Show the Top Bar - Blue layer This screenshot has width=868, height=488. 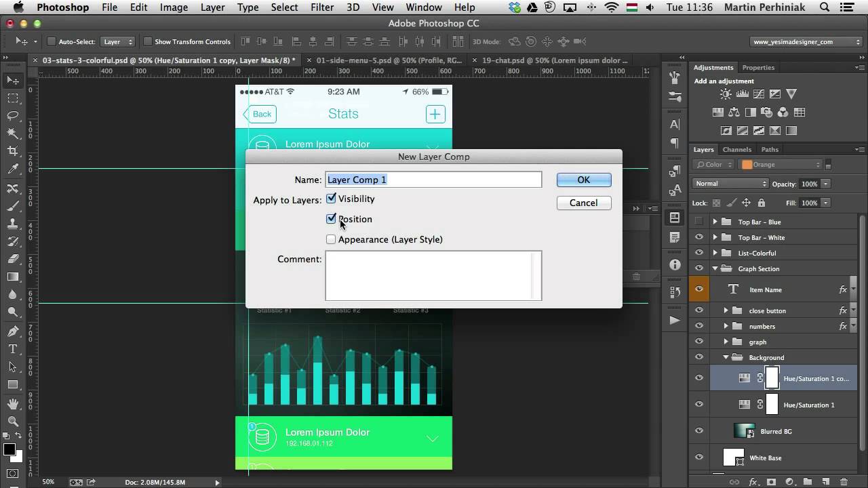pos(699,222)
